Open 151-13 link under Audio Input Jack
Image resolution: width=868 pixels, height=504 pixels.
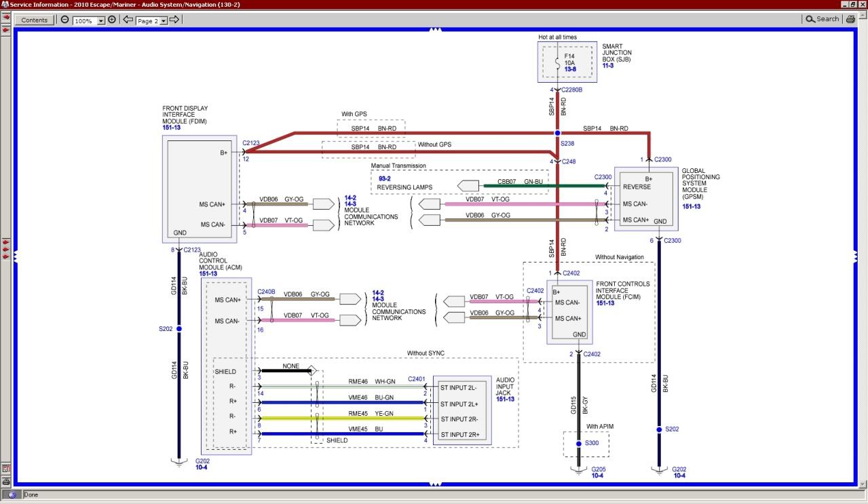pyautogui.click(x=504, y=400)
